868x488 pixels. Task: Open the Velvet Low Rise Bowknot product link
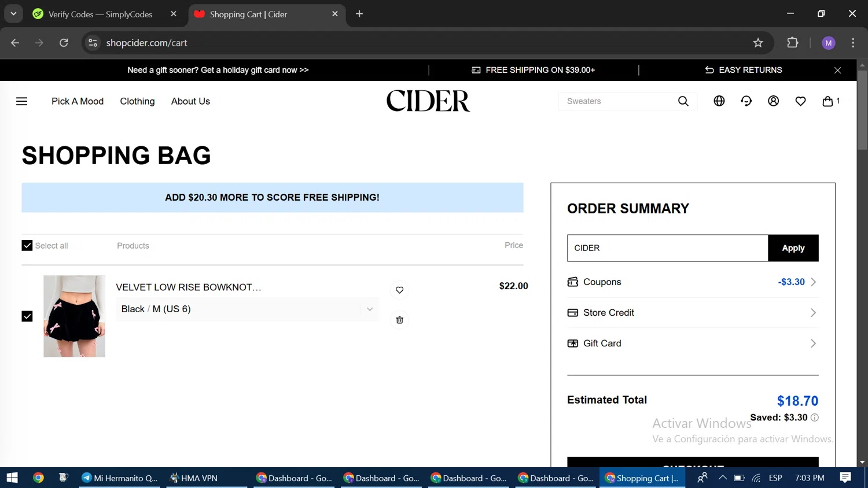coord(189,287)
